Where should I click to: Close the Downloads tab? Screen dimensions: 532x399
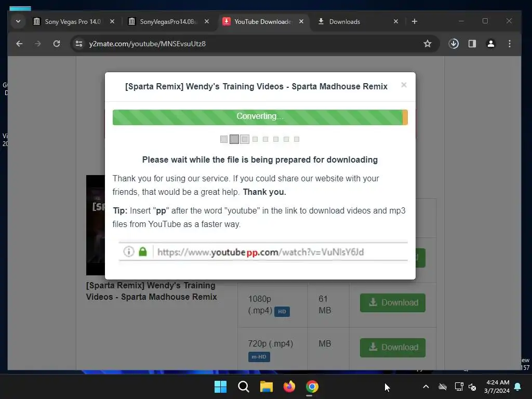pyautogui.click(x=395, y=21)
